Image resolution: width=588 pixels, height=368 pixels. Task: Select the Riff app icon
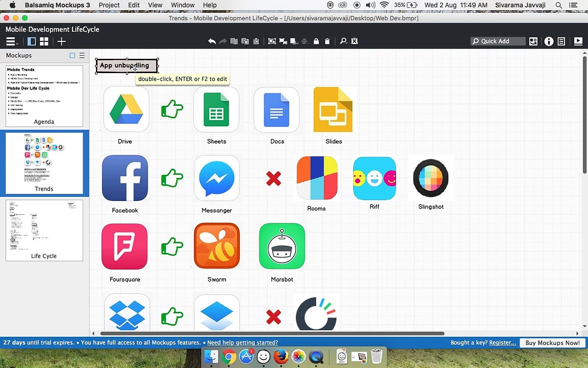pyautogui.click(x=374, y=178)
